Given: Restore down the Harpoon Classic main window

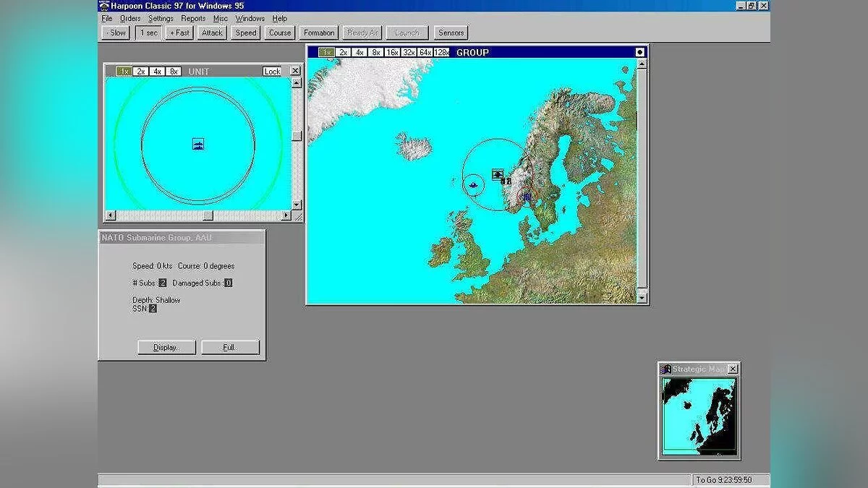Looking at the screenshot, I should tap(752, 6).
